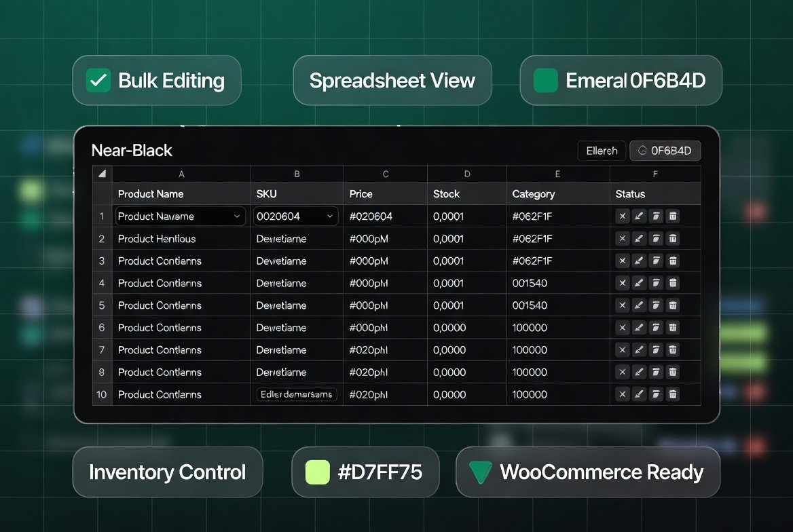Click the trash icon in row 10
The height and width of the screenshot is (532, 793).
[x=673, y=394]
